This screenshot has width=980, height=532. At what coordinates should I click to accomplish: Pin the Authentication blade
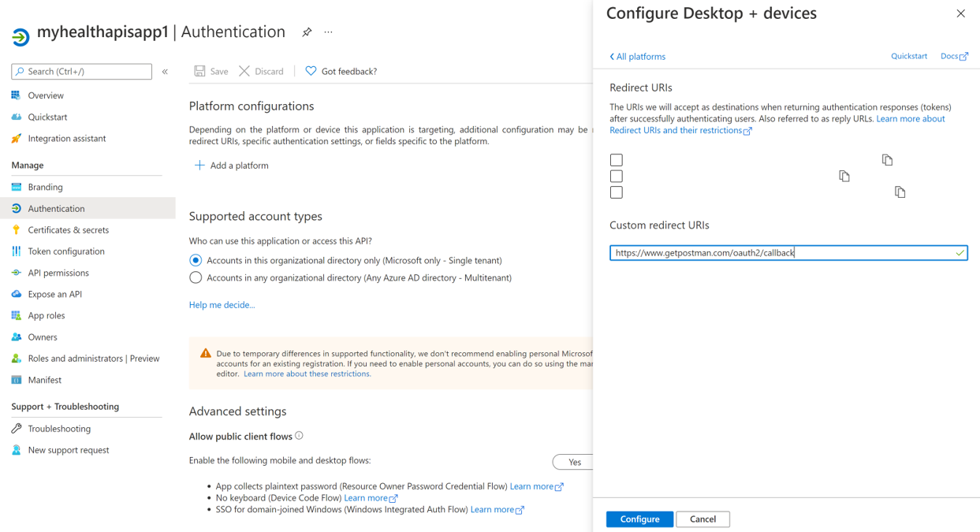click(x=307, y=32)
